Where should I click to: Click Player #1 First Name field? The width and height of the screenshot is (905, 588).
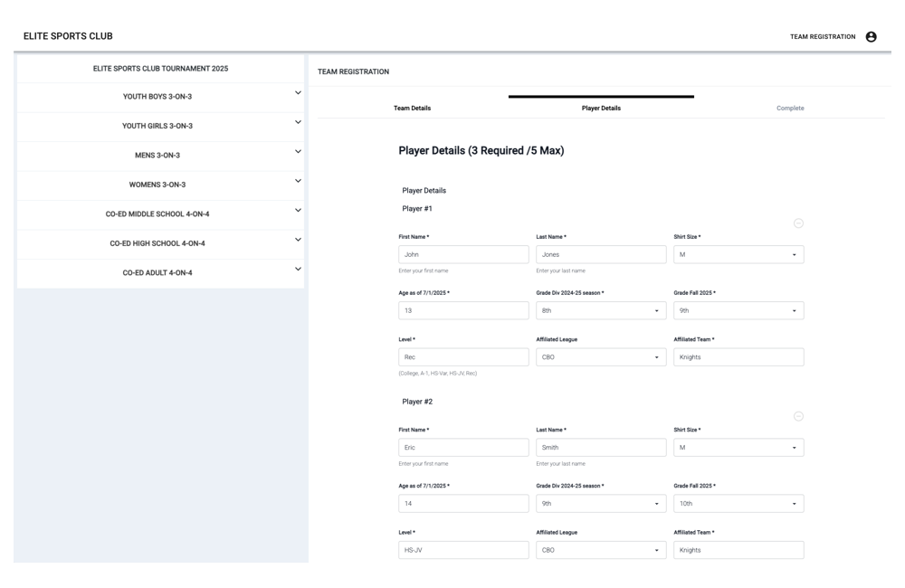click(463, 255)
